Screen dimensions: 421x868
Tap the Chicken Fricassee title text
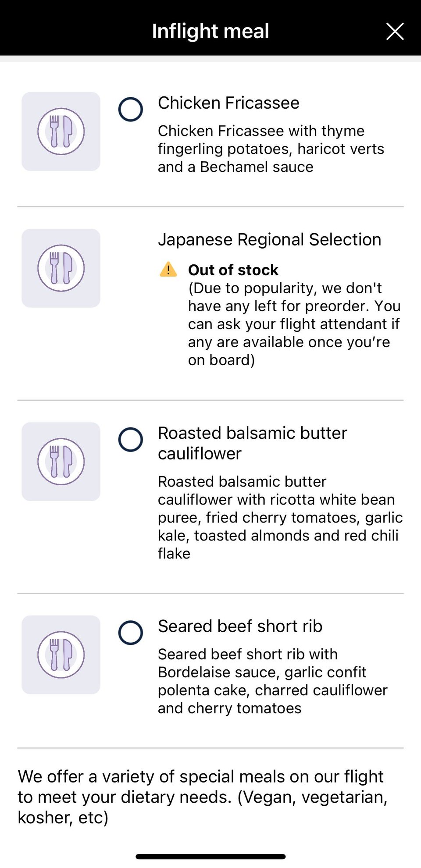[228, 103]
